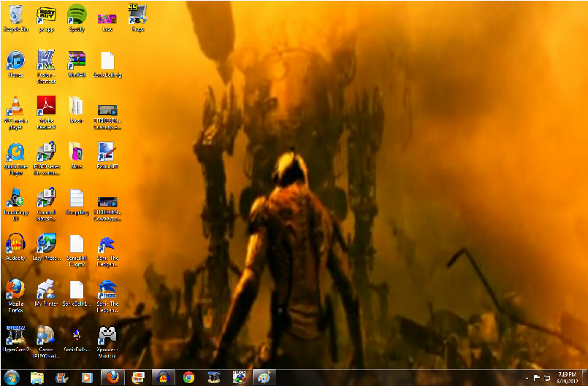Viewport: 588px width, 386px height.
Task: Open the Sonic The Hedgehog shortcut with HD badge
Action: (x=107, y=296)
